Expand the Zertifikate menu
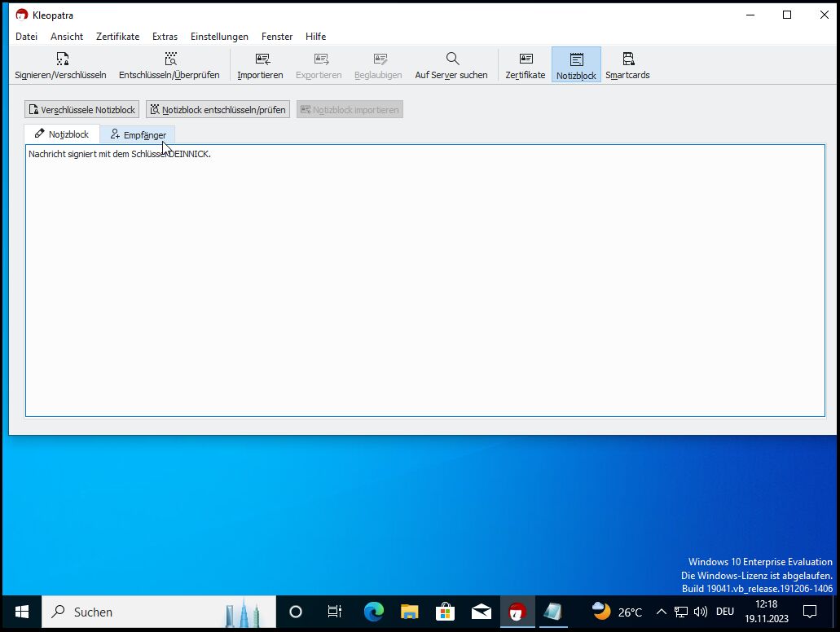The image size is (840, 632). tap(117, 37)
